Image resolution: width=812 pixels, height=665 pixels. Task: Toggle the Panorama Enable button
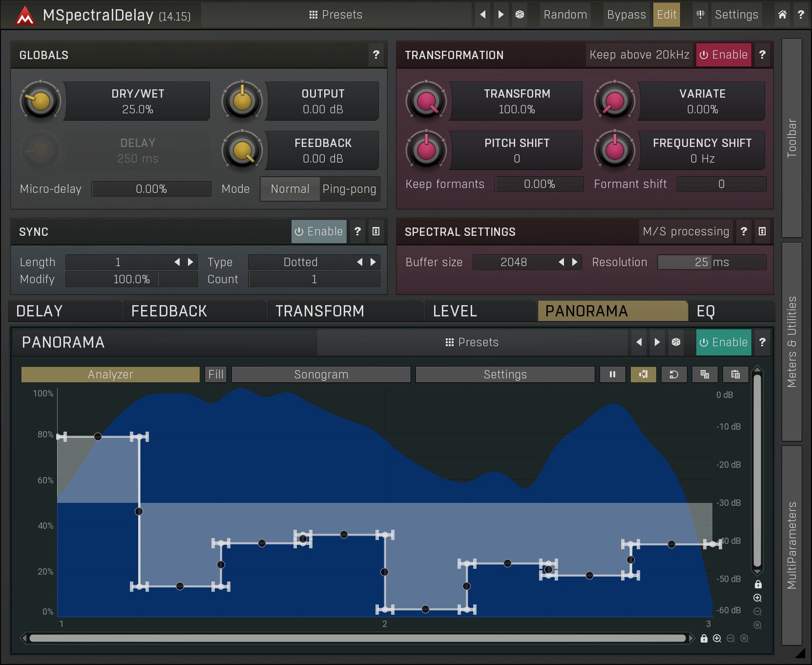coord(724,342)
